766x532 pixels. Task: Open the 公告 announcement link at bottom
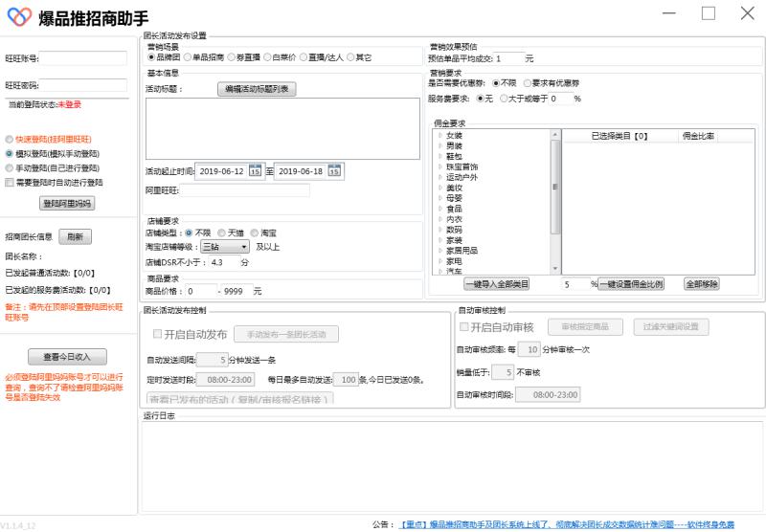click(567, 524)
